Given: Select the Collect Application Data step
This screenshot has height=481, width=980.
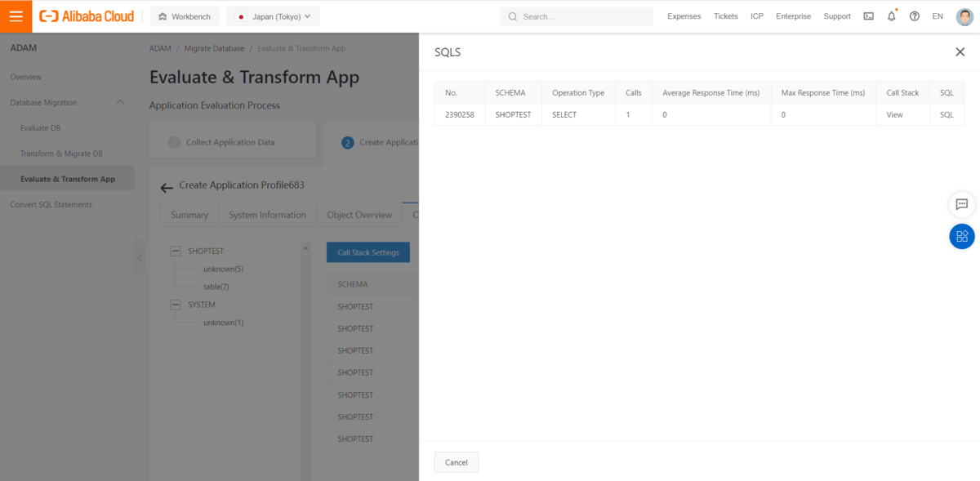Looking at the screenshot, I should [x=231, y=142].
